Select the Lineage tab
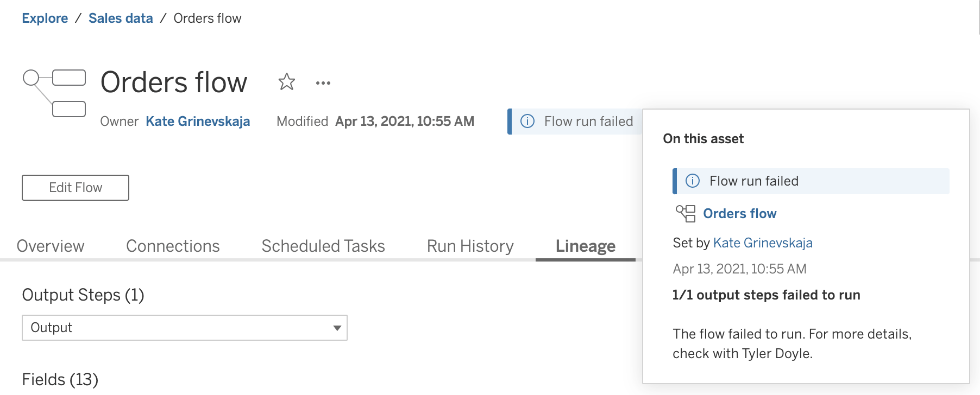 [585, 246]
